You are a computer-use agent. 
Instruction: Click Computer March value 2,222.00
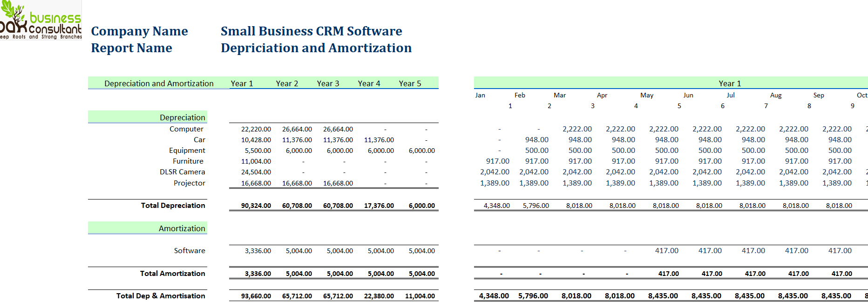[577, 129]
